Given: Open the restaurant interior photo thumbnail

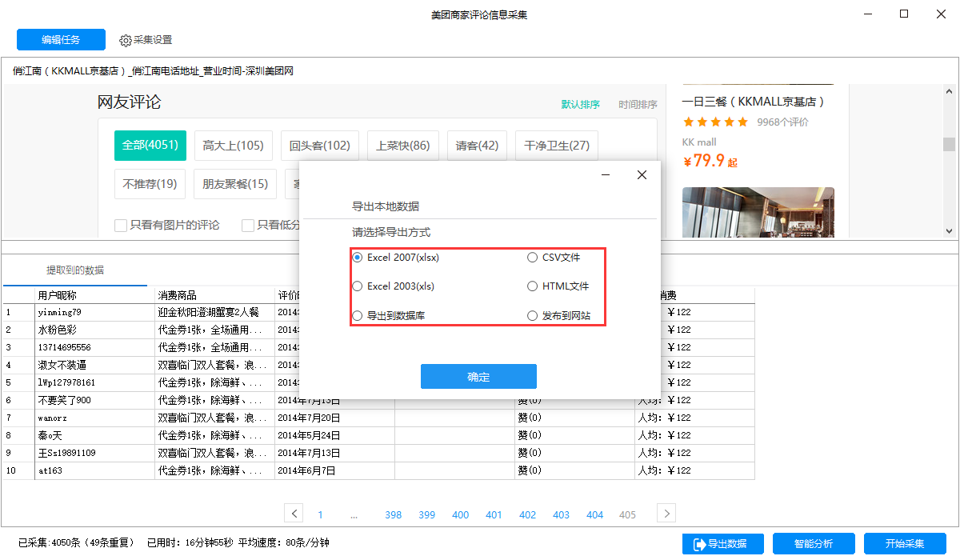Looking at the screenshot, I should coord(758,212).
